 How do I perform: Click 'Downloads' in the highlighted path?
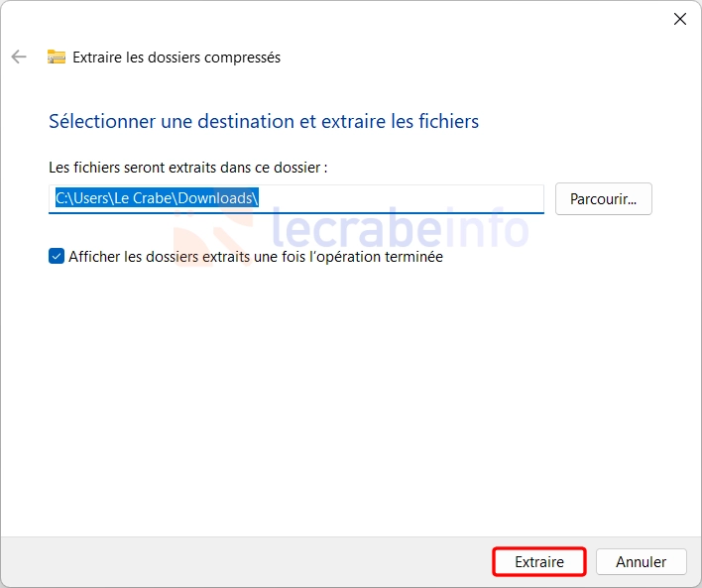(215, 198)
